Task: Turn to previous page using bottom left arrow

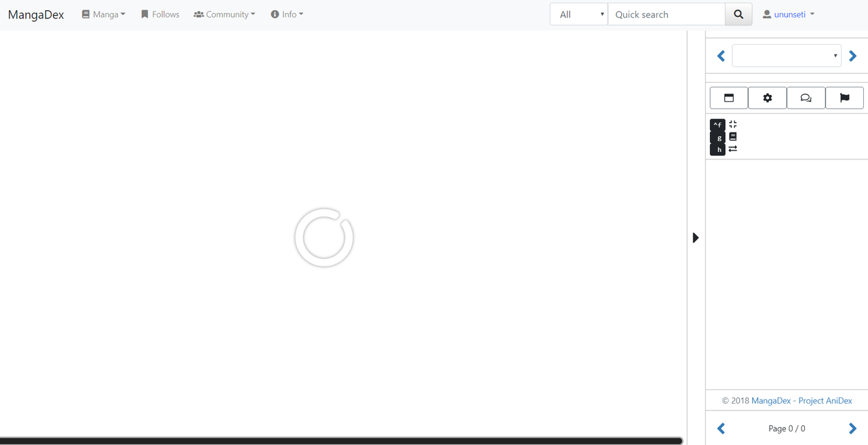Action: [x=721, y=428]
